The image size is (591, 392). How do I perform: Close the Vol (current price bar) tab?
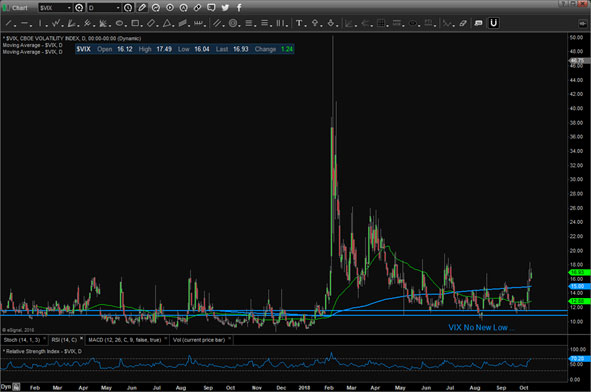[x=229, y=338]
